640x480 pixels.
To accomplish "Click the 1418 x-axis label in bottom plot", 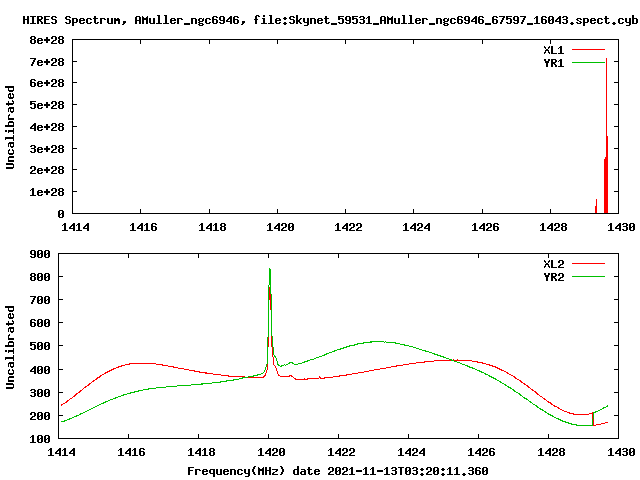I will pyautogui.click(x=201, y=452).
